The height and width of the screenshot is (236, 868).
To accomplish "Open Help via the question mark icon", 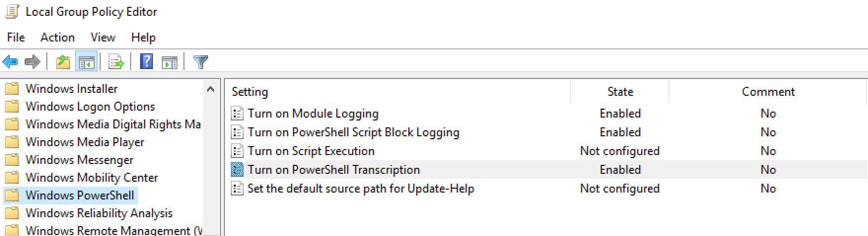I will coord(146,62).
